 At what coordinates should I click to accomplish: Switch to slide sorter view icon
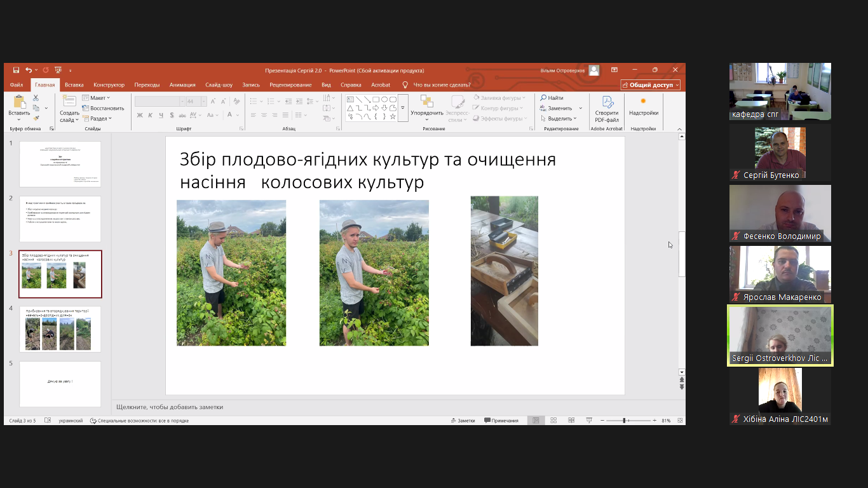[553, 421]
